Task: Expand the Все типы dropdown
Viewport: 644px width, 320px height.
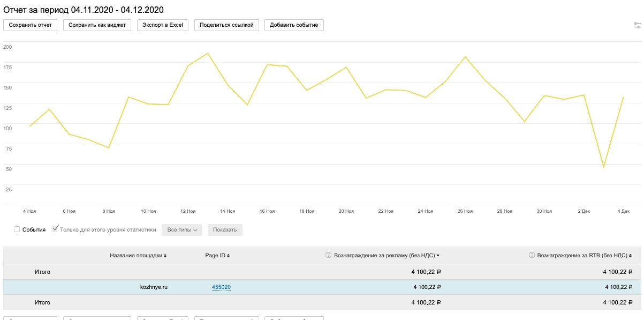Action: pyautogui.click(x=181, y=230)
